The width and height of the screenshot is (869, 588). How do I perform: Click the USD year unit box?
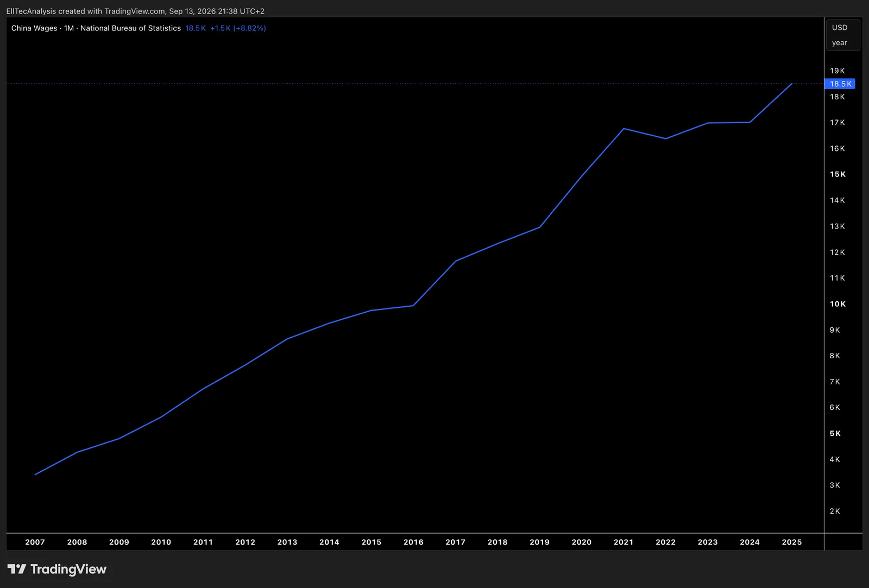[x=843, y=35]
